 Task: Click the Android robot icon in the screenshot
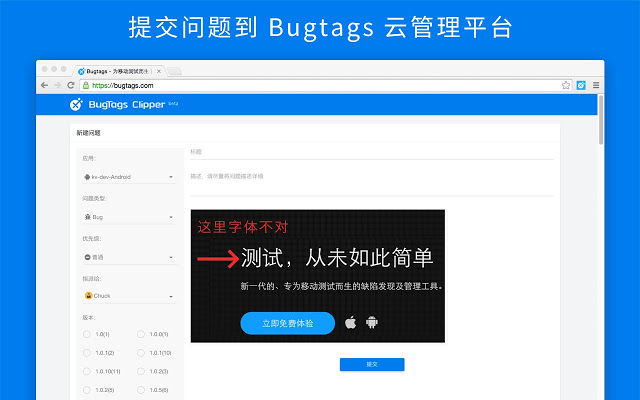pyautogui.click(x=371, y=322)
